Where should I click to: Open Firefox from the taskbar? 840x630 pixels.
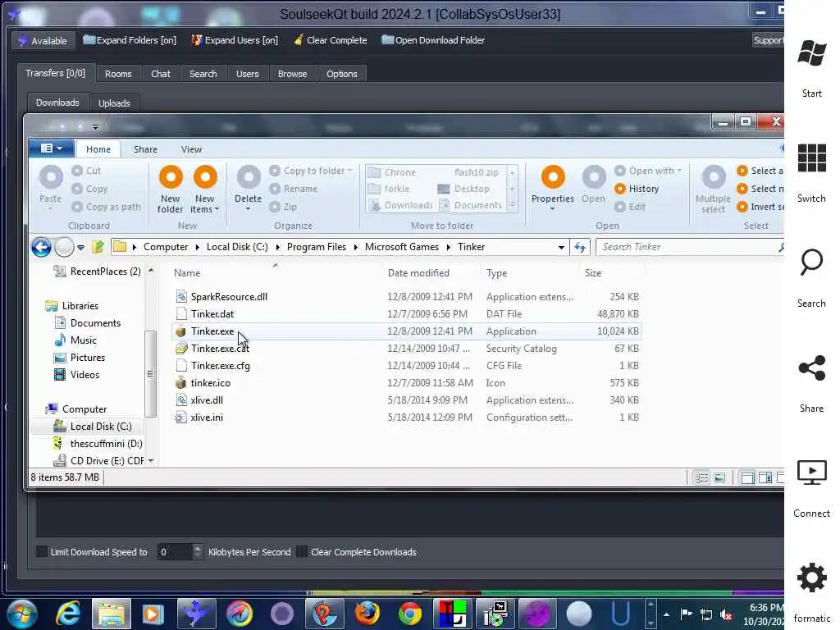click(x=367, y=614)
